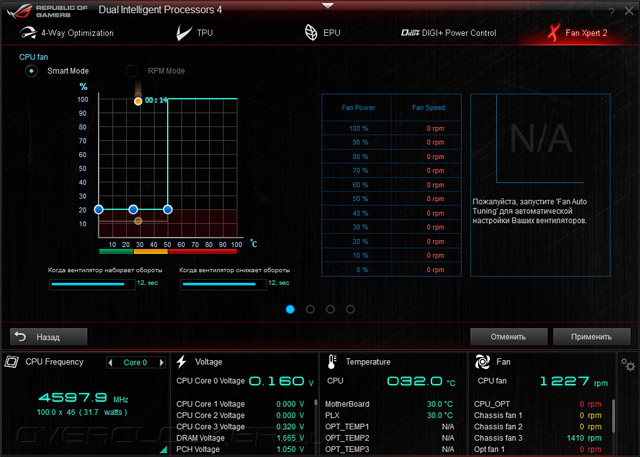Open monitor settings gear icon
The image size is (640, 457).
(x=628, y=364)
